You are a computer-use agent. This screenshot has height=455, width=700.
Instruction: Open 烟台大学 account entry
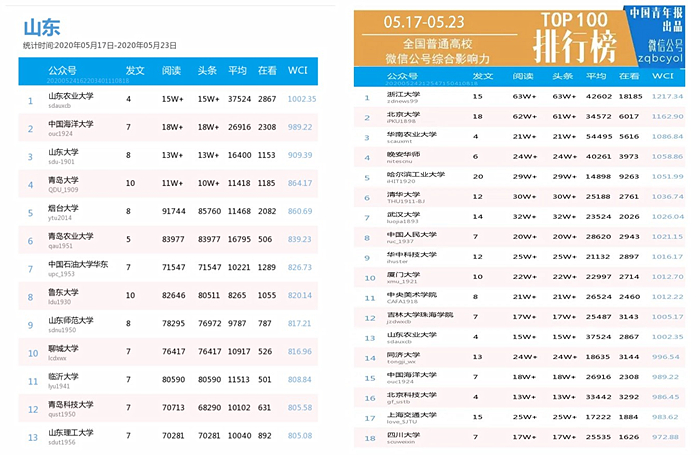click(x=64, y=208)
